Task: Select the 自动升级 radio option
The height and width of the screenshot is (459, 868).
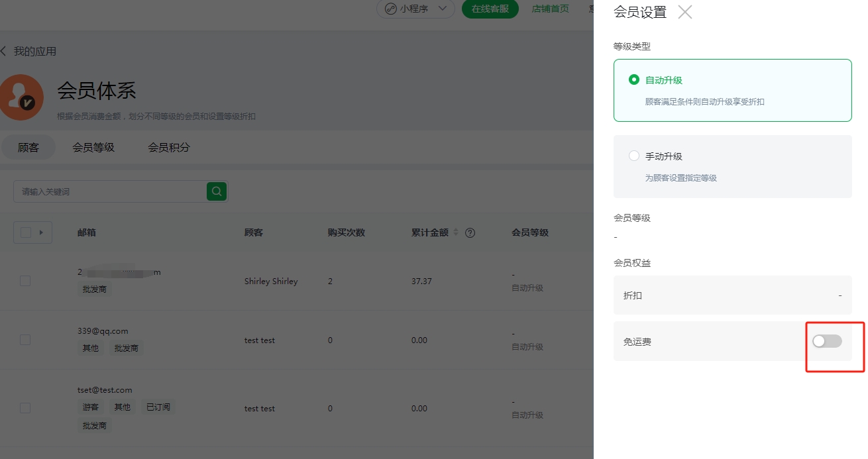Action: point(634,80)
